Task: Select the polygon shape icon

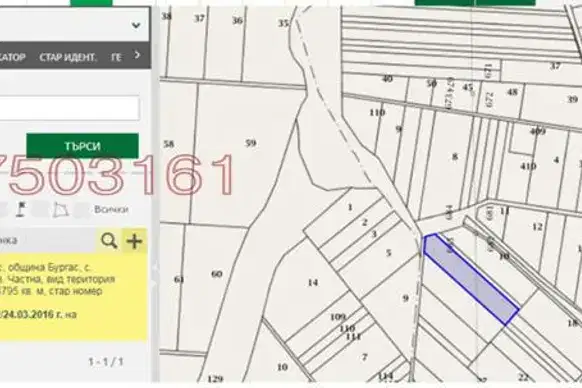Action: 60,210
